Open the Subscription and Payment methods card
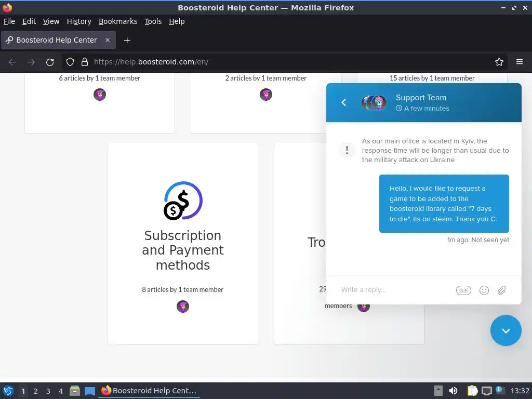This screenshot has width=532, height=399. pos(183,243)
